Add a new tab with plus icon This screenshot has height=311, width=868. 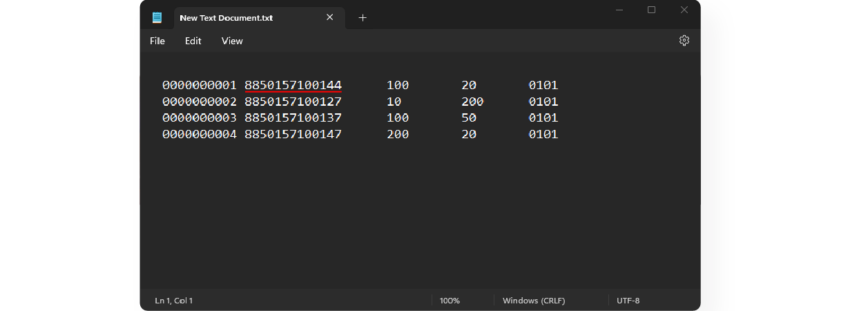coord(363,18)
